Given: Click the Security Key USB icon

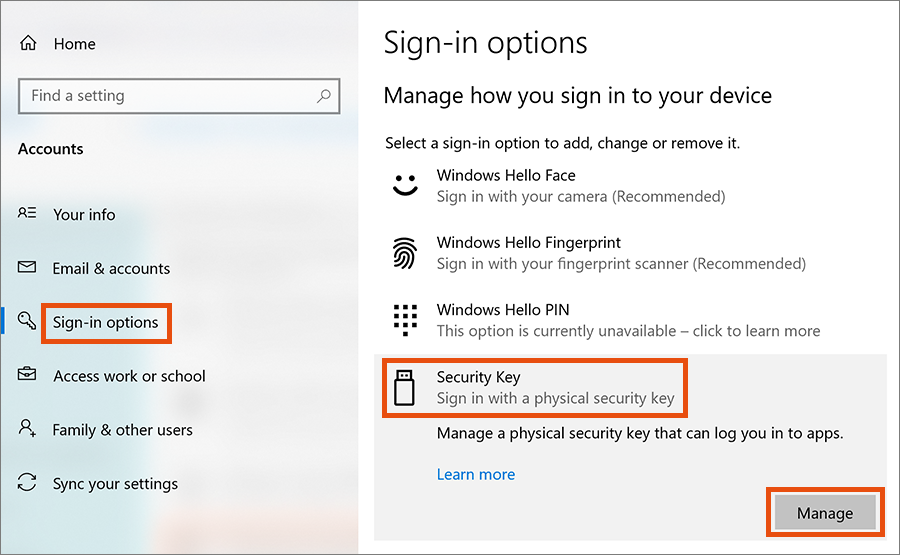Looking at the screenshot, I should point(404,388).
